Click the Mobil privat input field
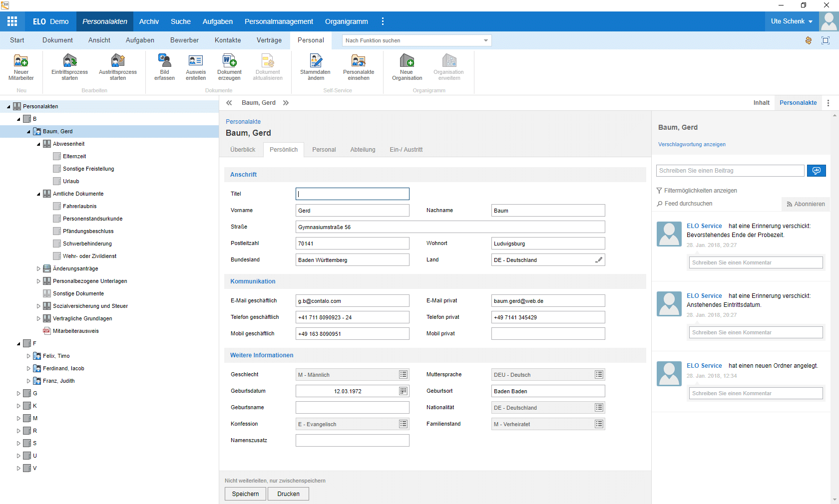The image size is (839, 504). click(x=548, y=334)
